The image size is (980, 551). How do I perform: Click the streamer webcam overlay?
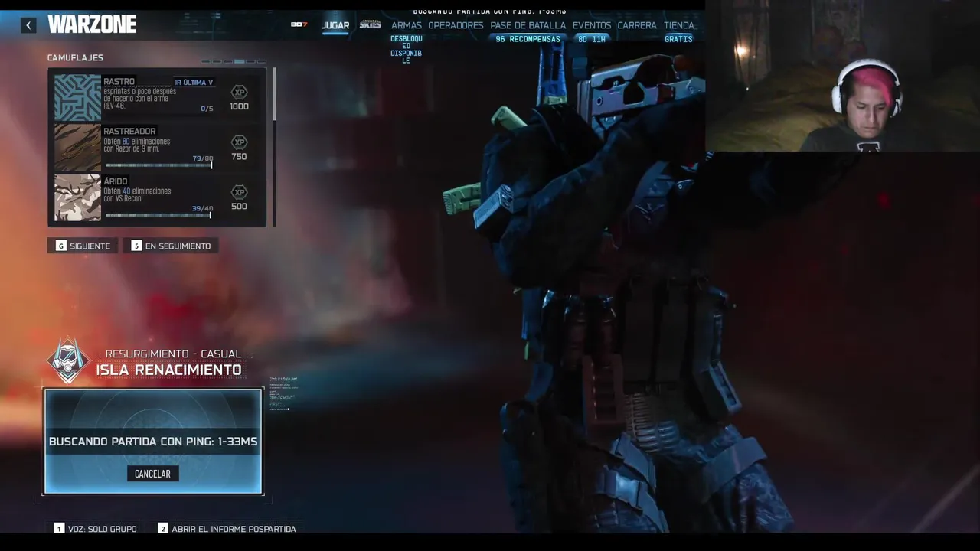[842, 76]
